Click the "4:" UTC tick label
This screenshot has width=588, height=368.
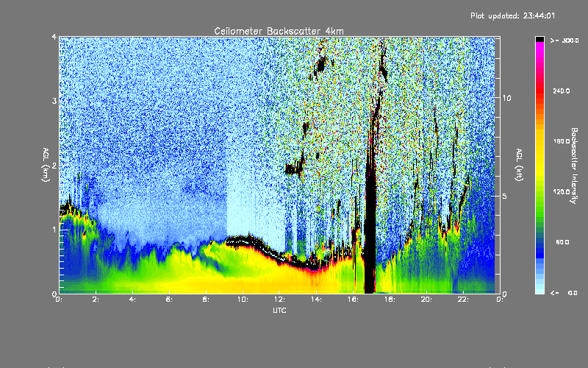point(133,300)
